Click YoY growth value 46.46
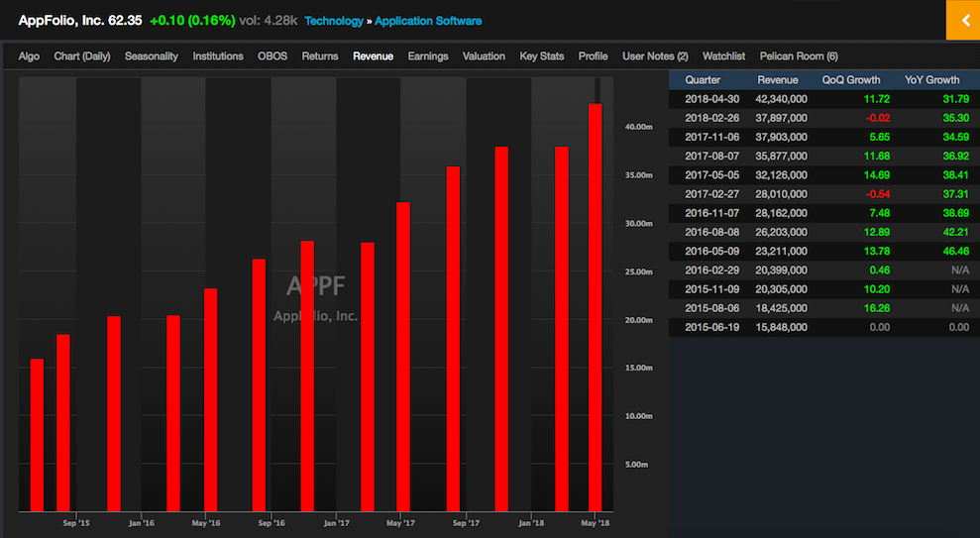 (956, 252)
